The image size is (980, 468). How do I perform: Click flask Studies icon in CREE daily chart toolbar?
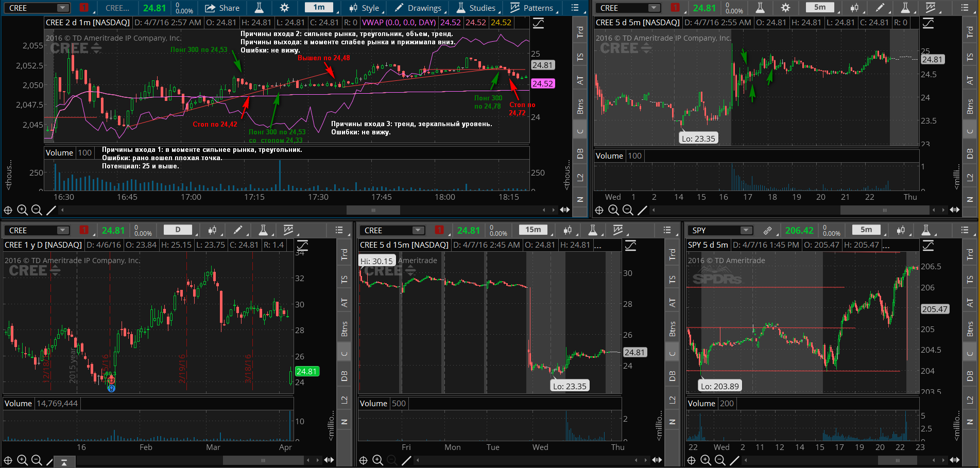tap(263, 230)
